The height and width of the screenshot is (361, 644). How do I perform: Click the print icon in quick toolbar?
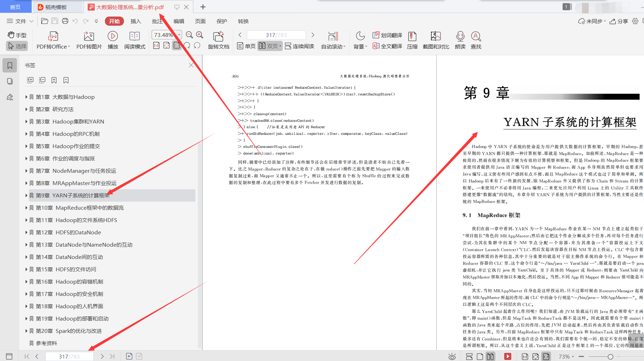click(65, 21)
